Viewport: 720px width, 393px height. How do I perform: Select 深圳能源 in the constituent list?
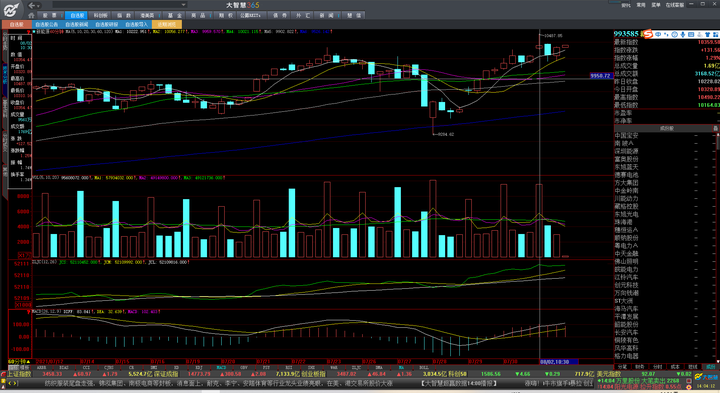click(626, 151)
